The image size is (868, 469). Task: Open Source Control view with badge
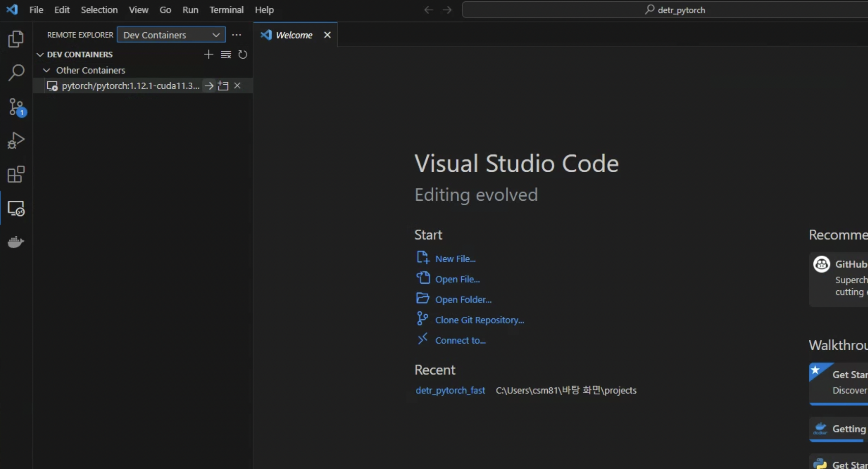[16, 107]
